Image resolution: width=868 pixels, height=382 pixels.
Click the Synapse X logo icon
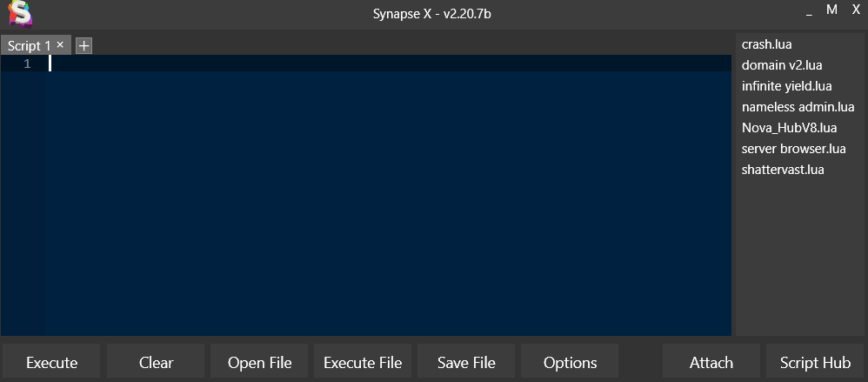click(x=19, y=14)
